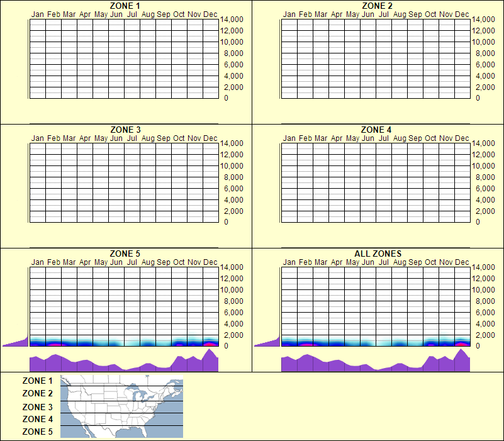Click the Dec month label on ALL ZONES

tap(464, 260)
